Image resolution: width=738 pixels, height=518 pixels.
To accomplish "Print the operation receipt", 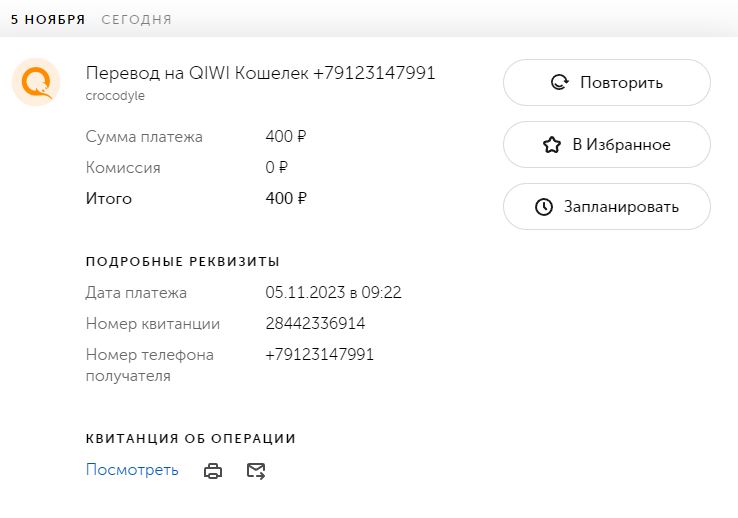I will pos(213,470).
